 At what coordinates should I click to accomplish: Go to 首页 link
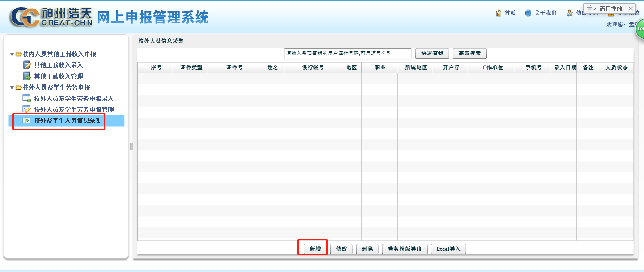[510, 13]
